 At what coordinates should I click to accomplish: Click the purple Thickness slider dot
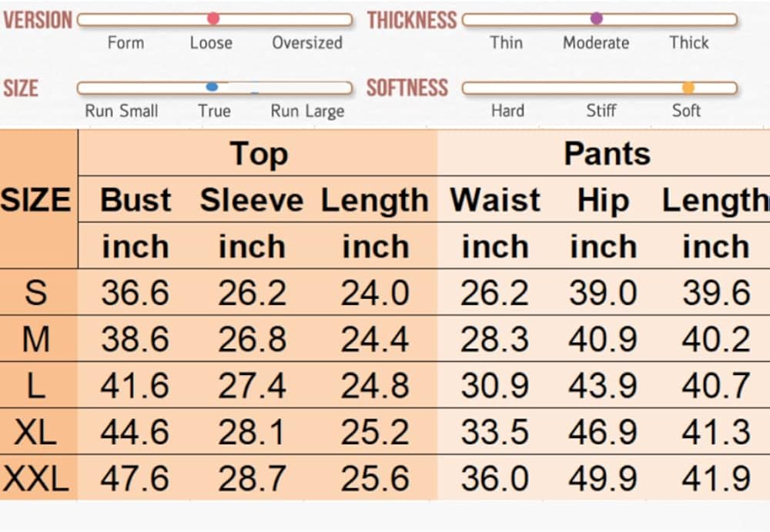596,18
